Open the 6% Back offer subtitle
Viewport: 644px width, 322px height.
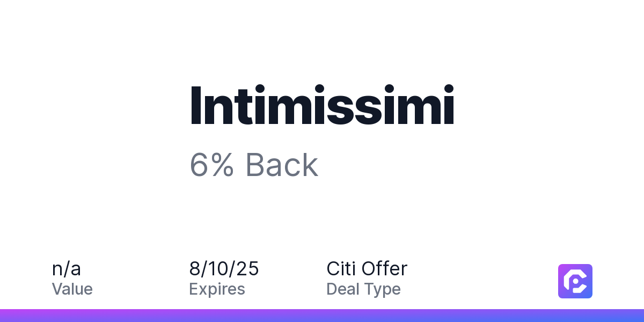coord(254,165)
